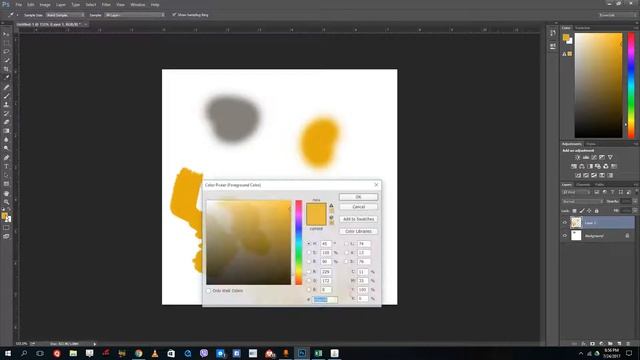Select the Magic Wand tool

tap(6, 60)
